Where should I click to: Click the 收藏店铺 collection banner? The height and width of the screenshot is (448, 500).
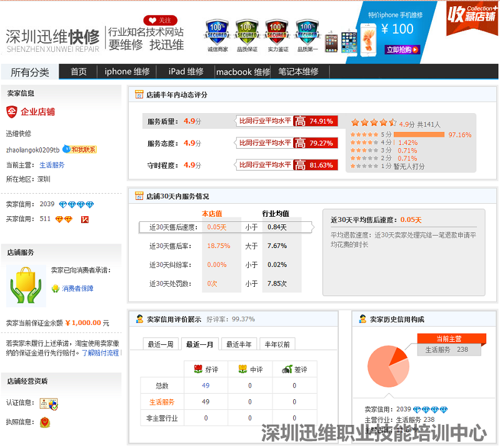(472, 17)
